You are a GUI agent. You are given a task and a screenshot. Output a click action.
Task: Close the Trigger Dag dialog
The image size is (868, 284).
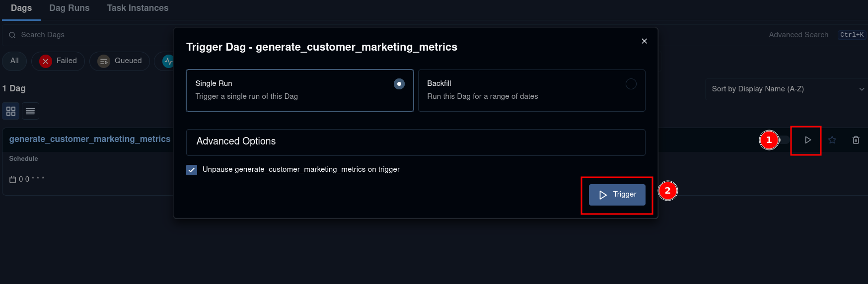coord(644,41)
